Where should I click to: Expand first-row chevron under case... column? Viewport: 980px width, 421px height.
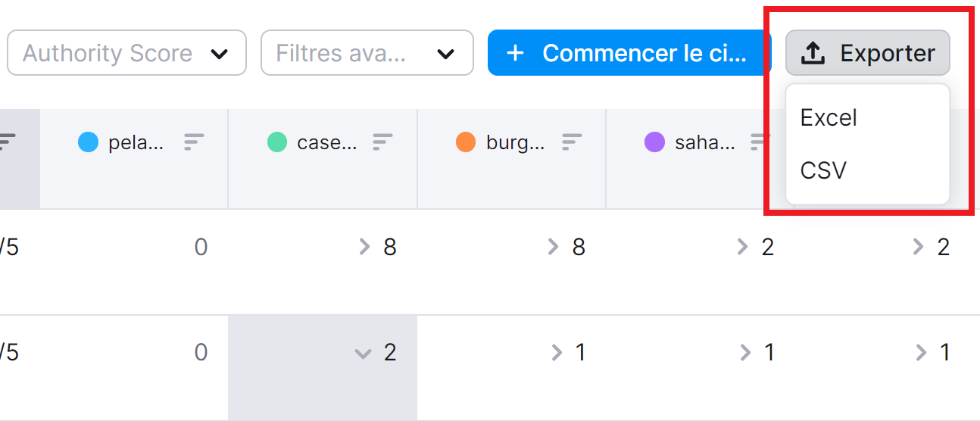(364, 247)
